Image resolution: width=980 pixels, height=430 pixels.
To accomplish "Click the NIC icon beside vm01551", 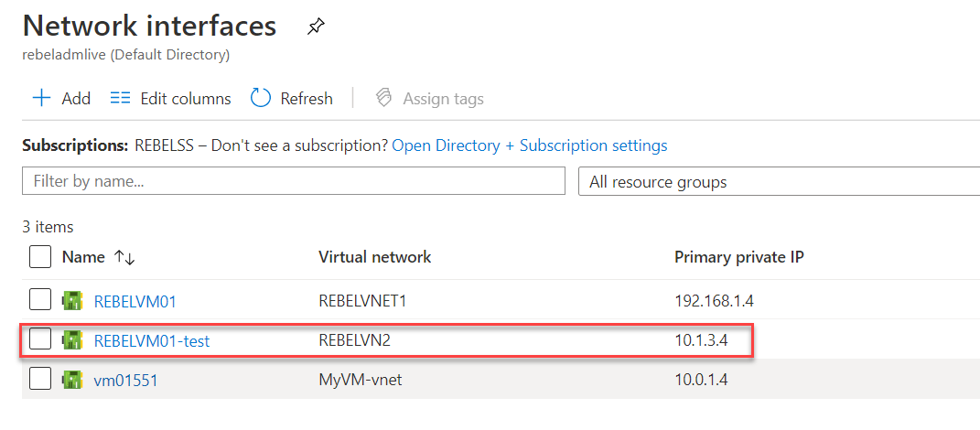I will (x=72, y=380).
